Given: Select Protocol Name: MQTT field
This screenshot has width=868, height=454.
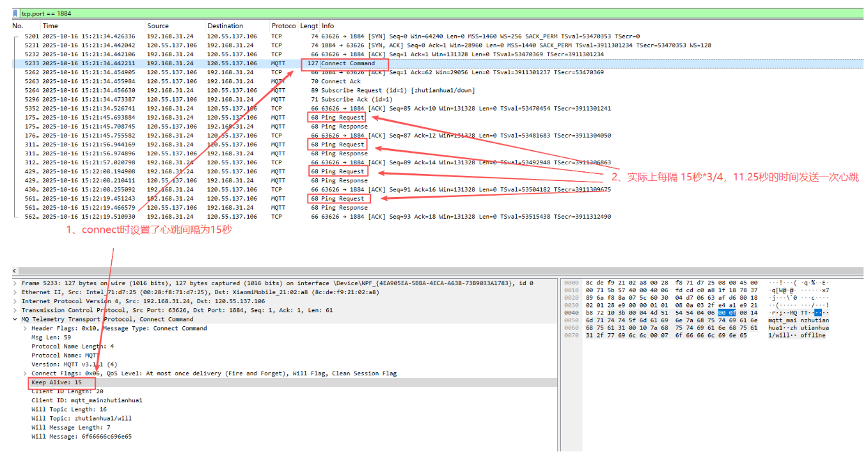Looking at the screenshot, I should (x=65, y=355).
